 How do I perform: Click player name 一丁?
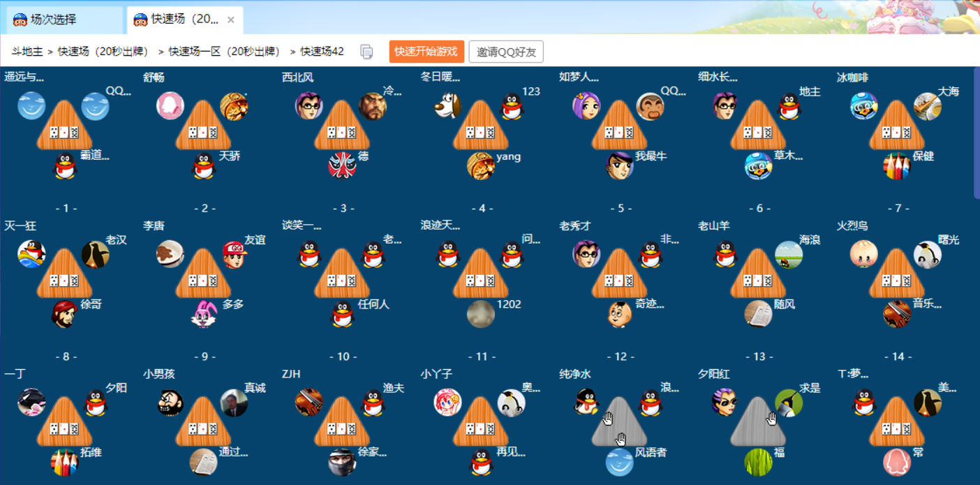pyautogui.click(x=15, y=374)
